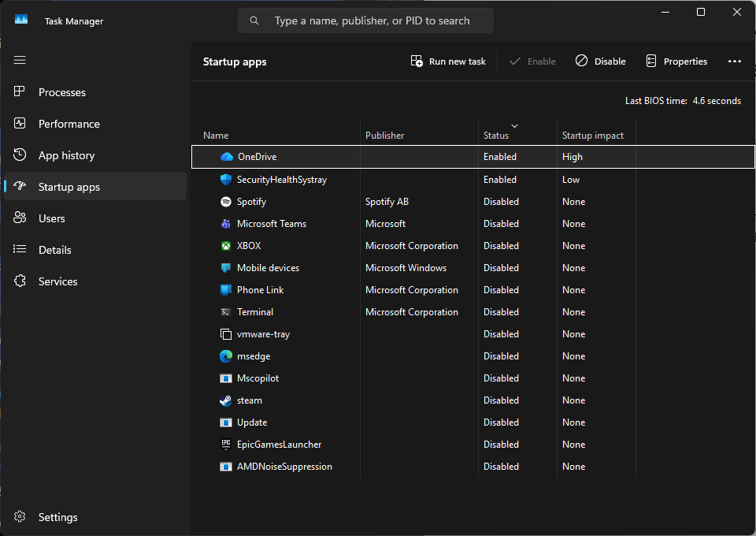Click the Phone Link icon
This screenshot has height=536, width=756.
[226, 290]
